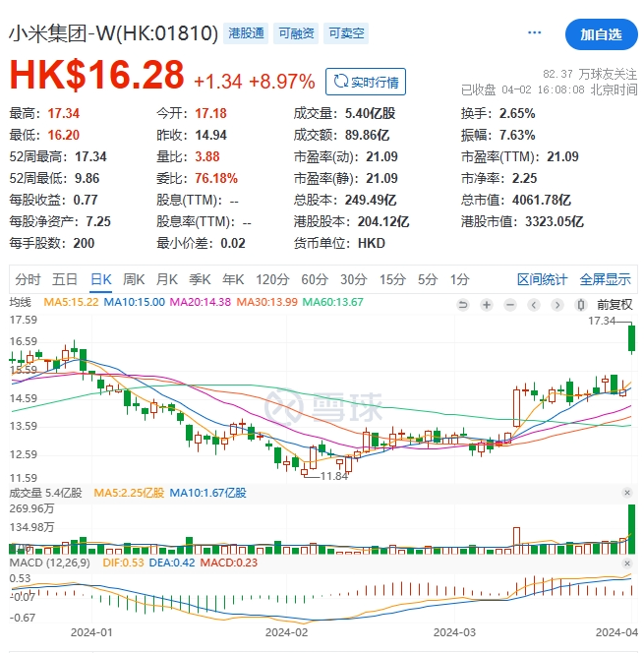Click the MACD (12,26,9) label
The width and height of the screenshot is (644, 653).
[x=49, y=564]
